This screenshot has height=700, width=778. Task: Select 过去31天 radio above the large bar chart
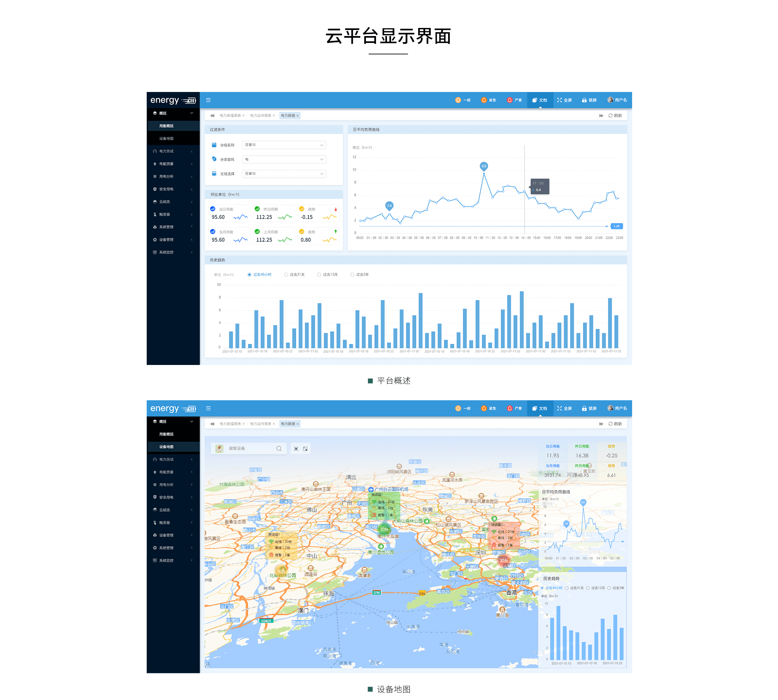[286, 275]
